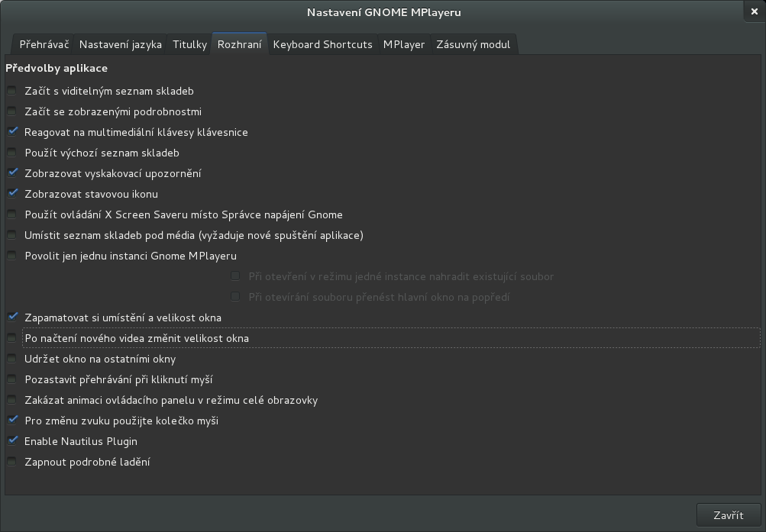Toggle 'Použít ovládání X Screen Saveru' checkbox
766x532 pixels.
click(11, 214)
